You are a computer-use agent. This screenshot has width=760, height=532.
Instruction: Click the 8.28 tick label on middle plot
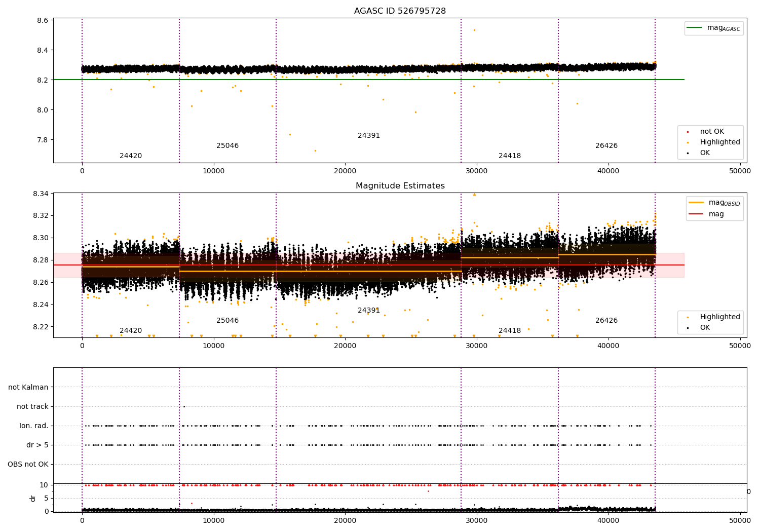pyautogui.click(x=41, y=260)
